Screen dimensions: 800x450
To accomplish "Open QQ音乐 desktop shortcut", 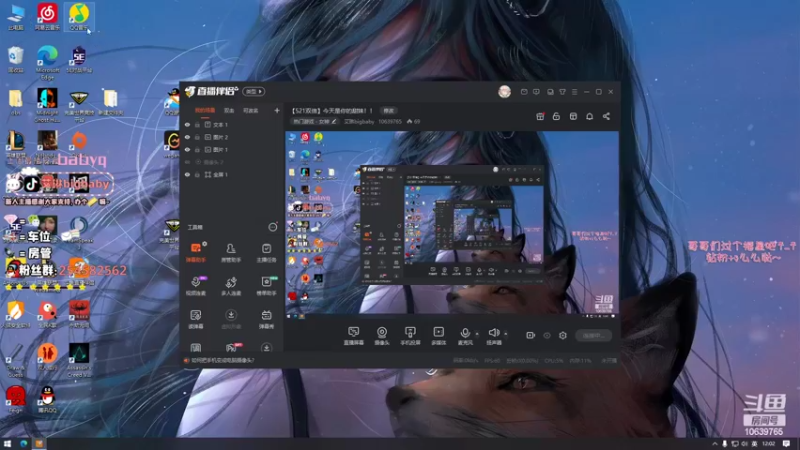I will point(79,17).
